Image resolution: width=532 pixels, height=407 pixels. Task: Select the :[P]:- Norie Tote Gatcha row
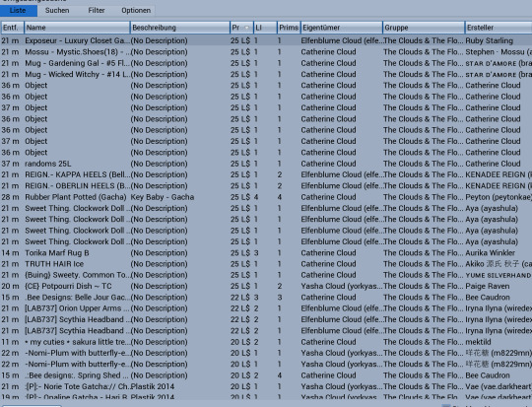[266, 386]
